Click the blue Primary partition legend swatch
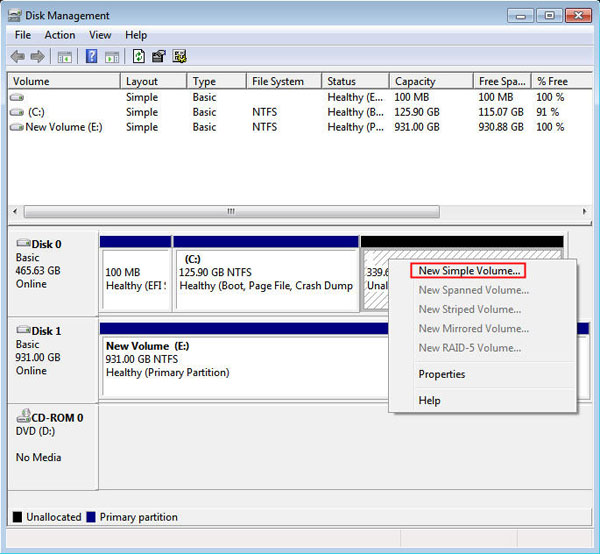The image size is (600, 554). pyautogui.click(x=91, y=517)
